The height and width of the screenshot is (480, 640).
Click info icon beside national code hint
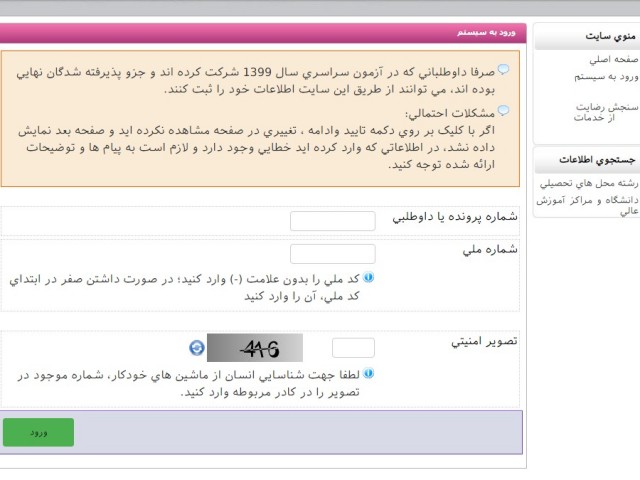[369, 278]
